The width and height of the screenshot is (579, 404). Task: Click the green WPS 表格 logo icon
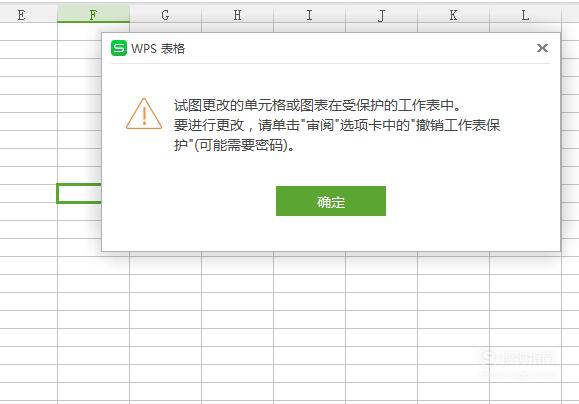pos(119,48)
